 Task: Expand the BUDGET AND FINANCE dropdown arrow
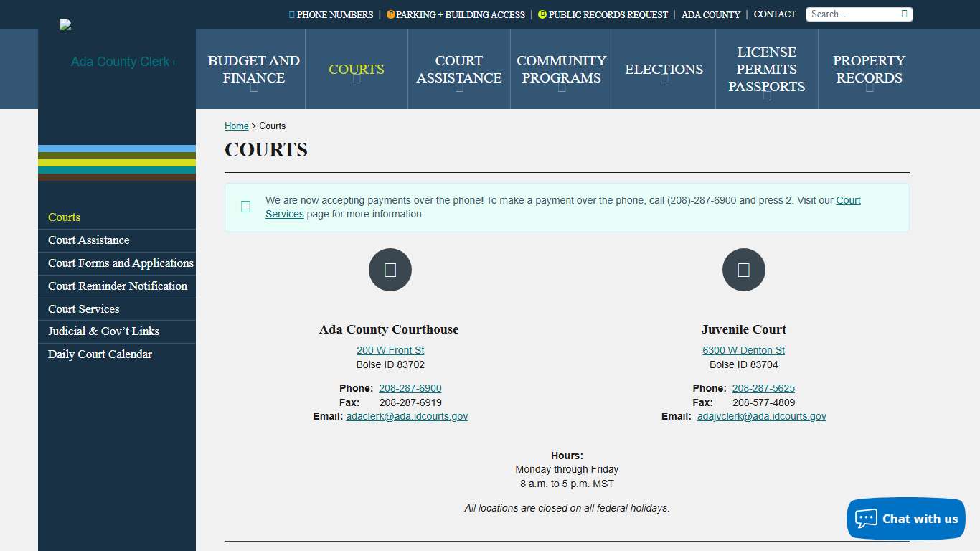(253, 88)
